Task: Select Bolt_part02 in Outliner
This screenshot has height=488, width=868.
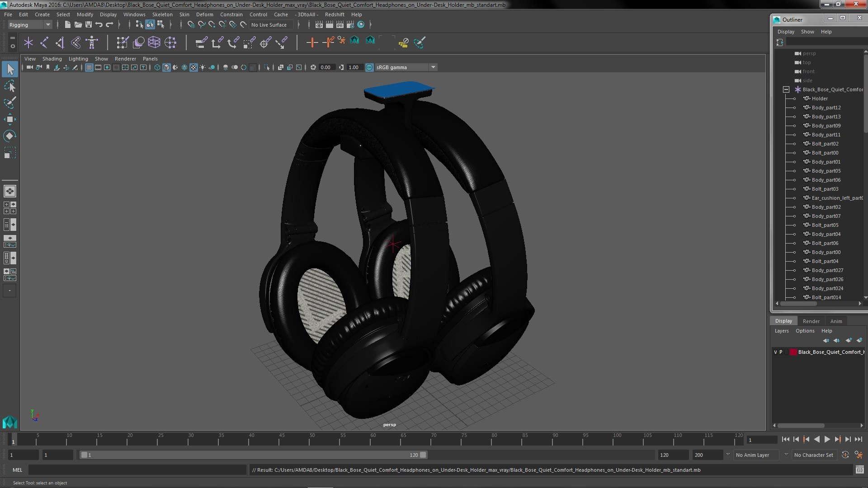Action: click(x=825, y=144)
